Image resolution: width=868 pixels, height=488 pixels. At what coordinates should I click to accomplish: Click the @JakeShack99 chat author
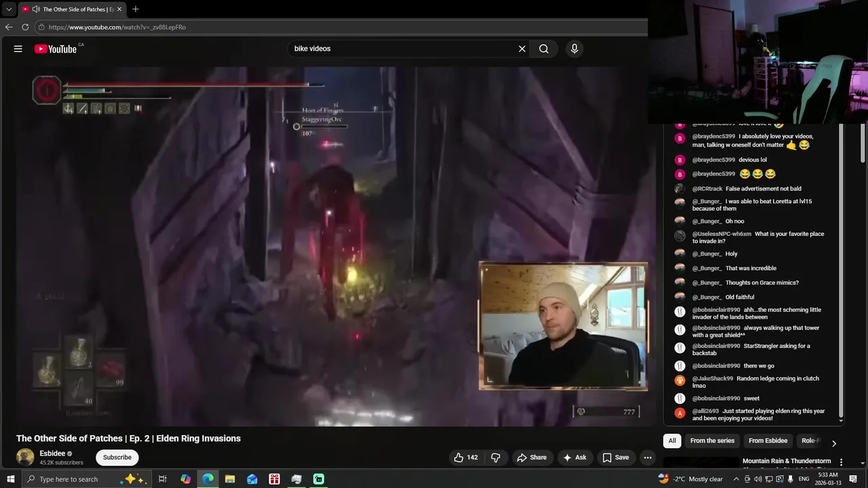[713, 378]
